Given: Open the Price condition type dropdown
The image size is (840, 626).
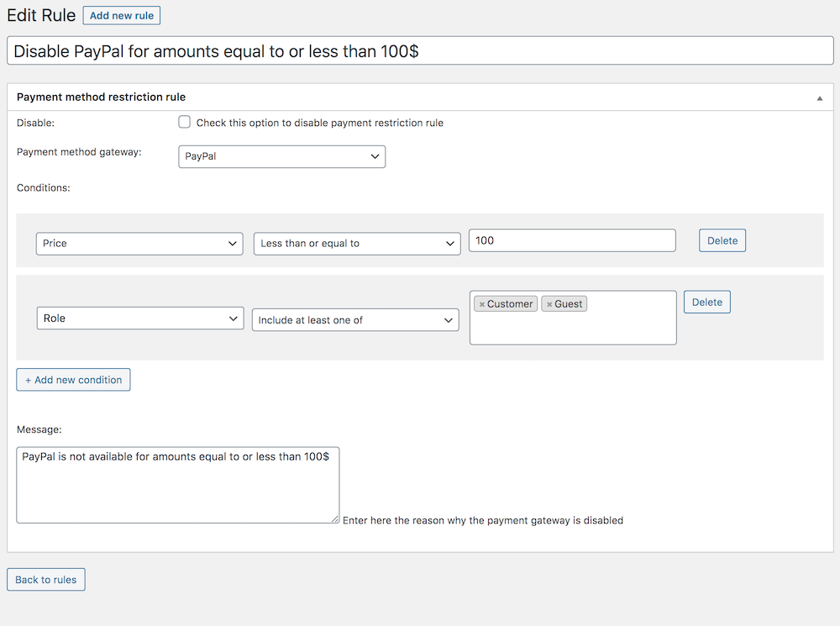Looking at the screenshot, I should (x=139, y=244).
